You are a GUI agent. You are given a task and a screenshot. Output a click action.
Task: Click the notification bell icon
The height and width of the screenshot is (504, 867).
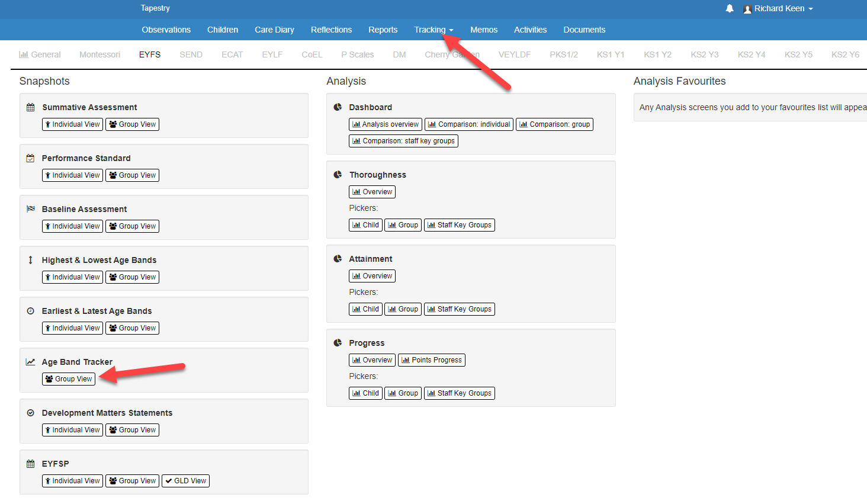coord(730,8)
